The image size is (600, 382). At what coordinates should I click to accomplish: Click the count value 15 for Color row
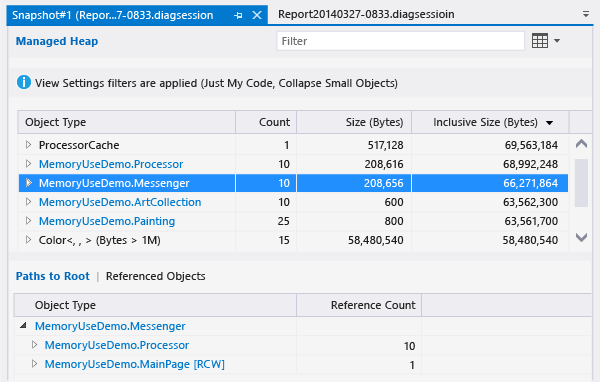pyautogui.click(x=284, y=240)
